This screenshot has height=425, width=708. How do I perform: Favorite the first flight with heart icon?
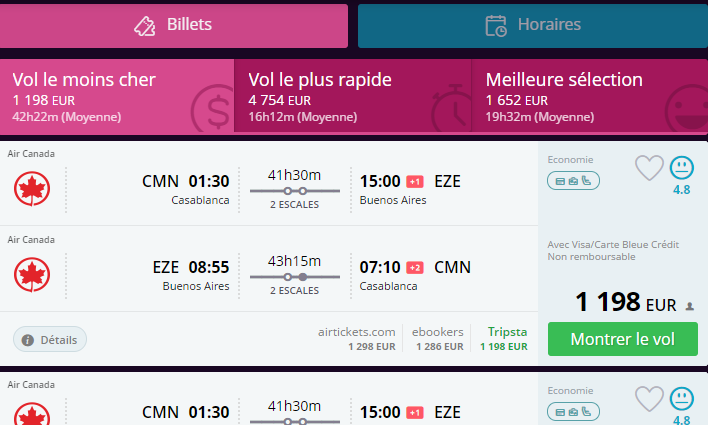pos(649,168)
